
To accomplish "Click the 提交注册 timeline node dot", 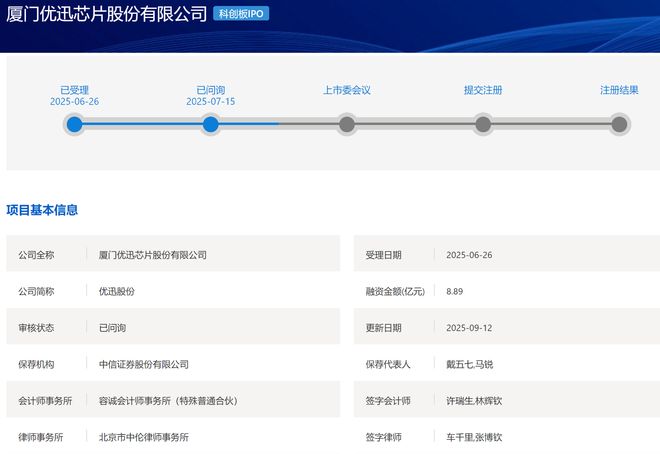I will coord(483,124).
